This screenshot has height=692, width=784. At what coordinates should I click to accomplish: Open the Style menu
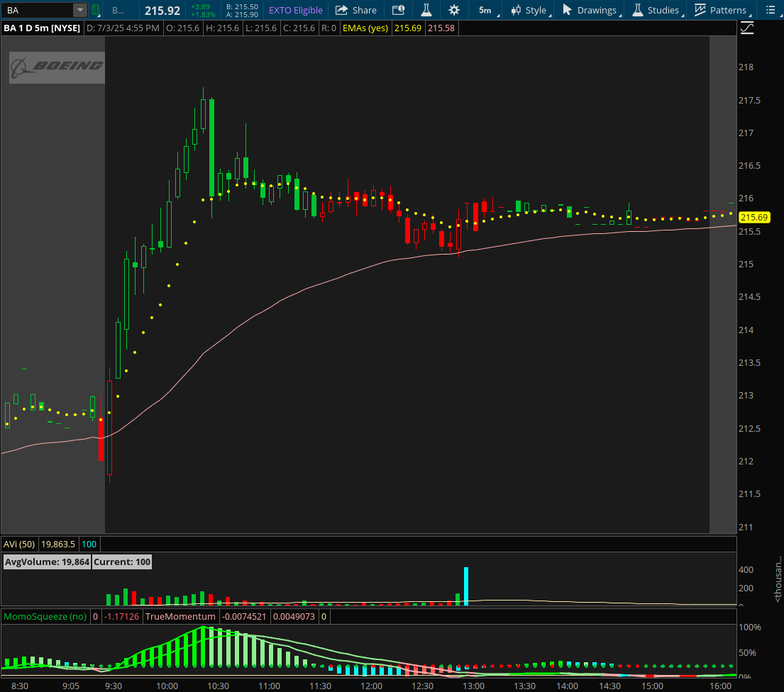(530, 10)
